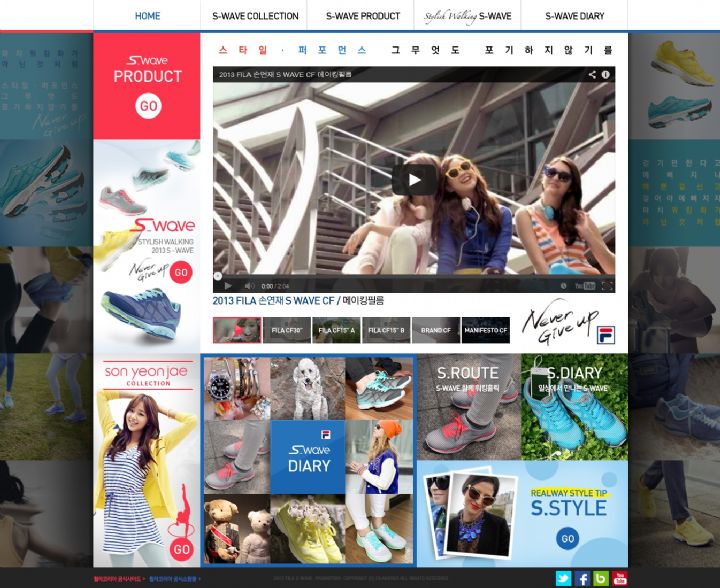This screenshot has width=720, height=588.
Task: Open the Twitter link in the footer
Action: point(563,578)
